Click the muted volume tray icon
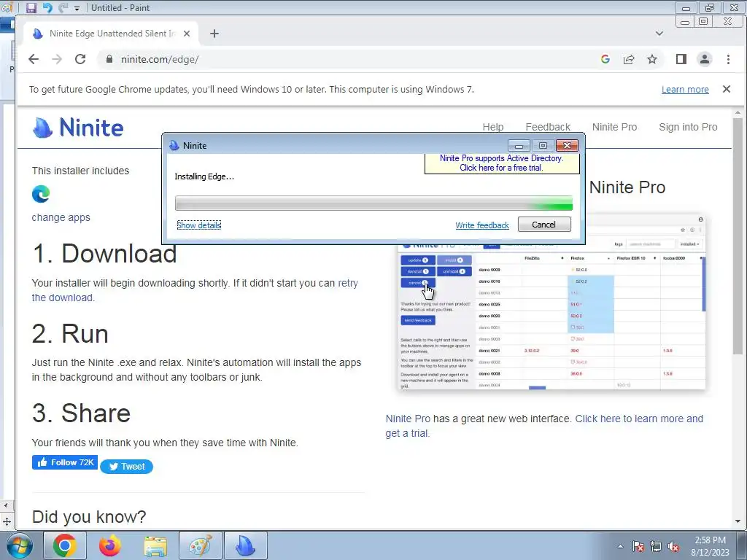The height and width of the screenshot is (560, 747). (673, 546)
